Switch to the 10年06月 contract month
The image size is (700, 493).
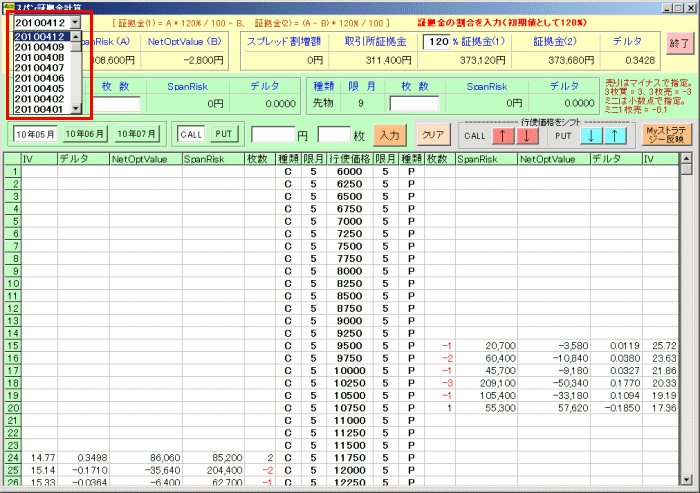pyautogui.click(x=84, y=133)
